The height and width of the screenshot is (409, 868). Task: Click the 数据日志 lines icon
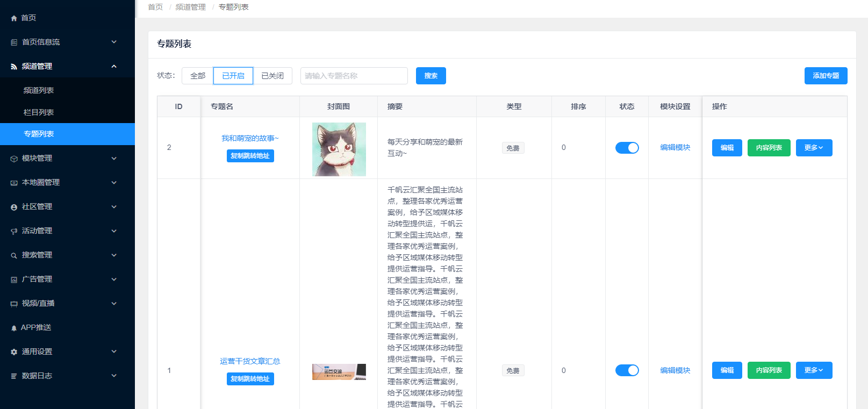(x=14, y=376)
